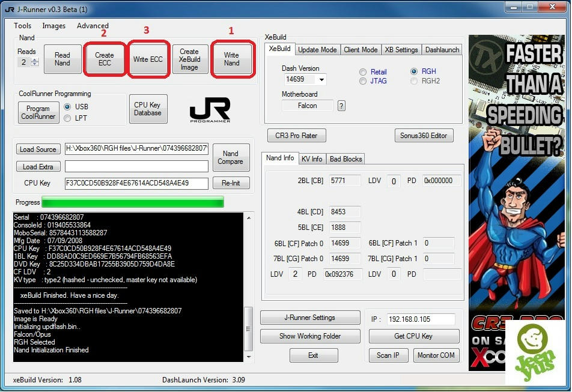Open the Dashlaunch tab
The width and height of the screenshot is (572, 392).
[x=442, y=50]
